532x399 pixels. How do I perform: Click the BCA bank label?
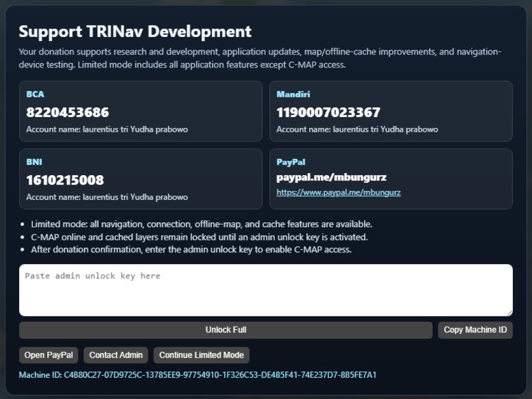(x=35, y=94)
